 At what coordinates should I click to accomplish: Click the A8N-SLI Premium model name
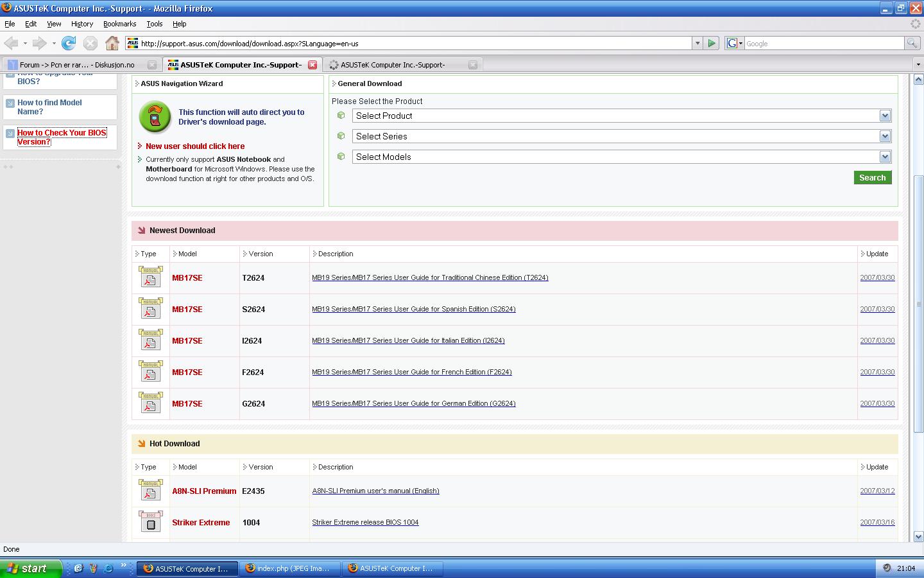(204, 491)
